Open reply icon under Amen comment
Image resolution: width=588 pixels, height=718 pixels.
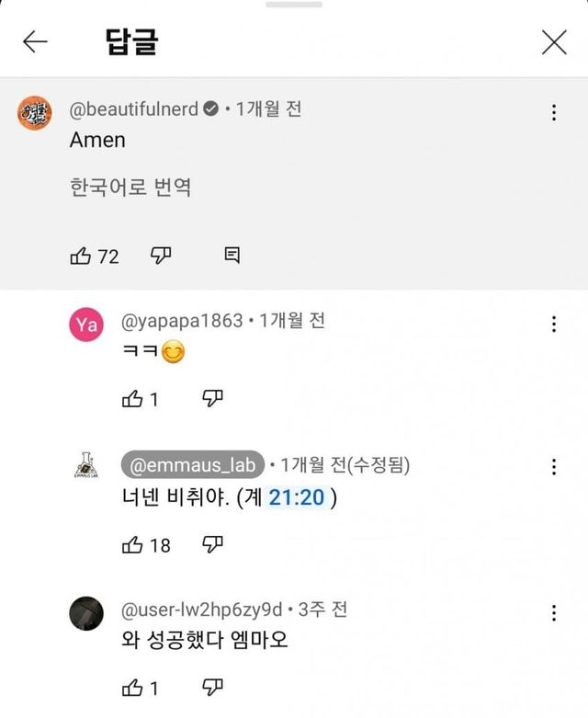point(232,256)
